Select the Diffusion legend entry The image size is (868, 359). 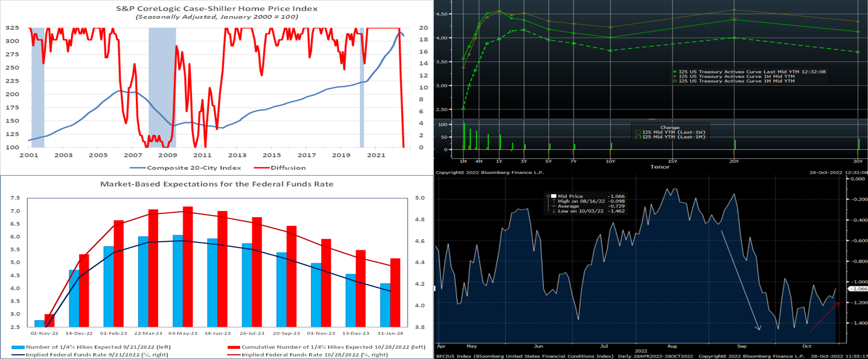pos(288,168)
